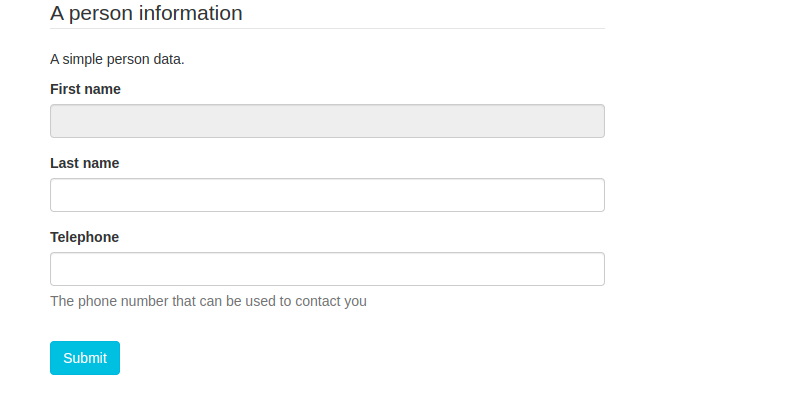789x419 pixels.
Task: Submit the person information form
Action: pyautogui.click(x=85, y=358)
